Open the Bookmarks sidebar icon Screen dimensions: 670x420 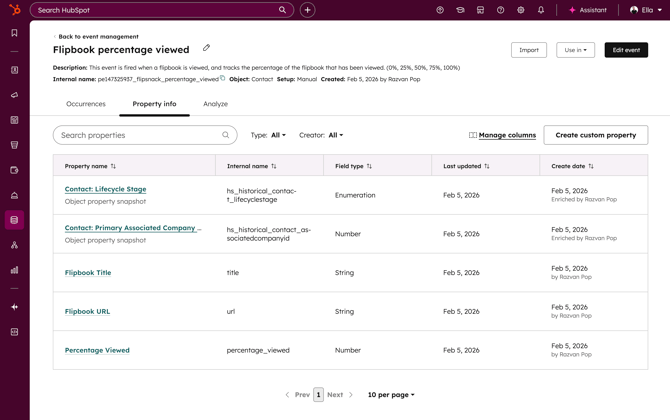[x=15, y=33]
